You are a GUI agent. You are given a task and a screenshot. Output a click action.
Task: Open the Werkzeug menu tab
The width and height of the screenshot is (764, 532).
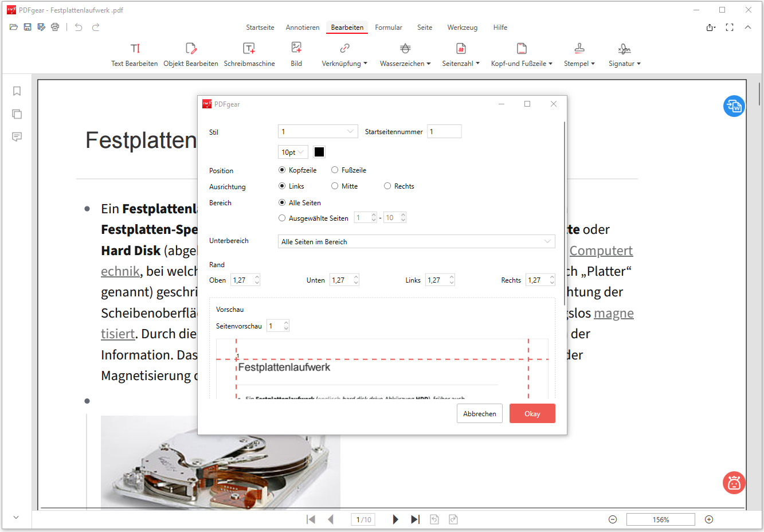(462, 27)
